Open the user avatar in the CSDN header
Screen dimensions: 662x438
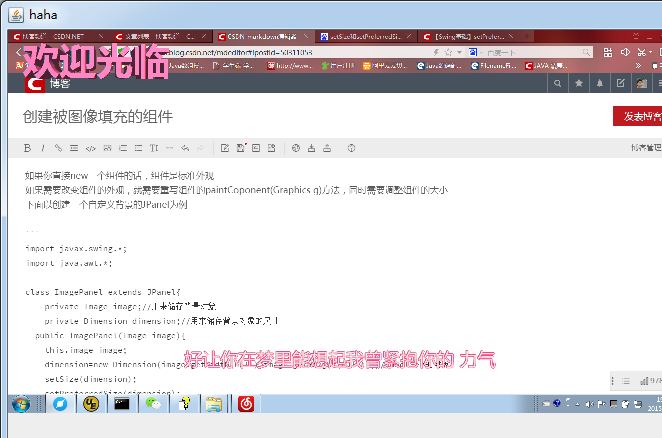point(642,83)
